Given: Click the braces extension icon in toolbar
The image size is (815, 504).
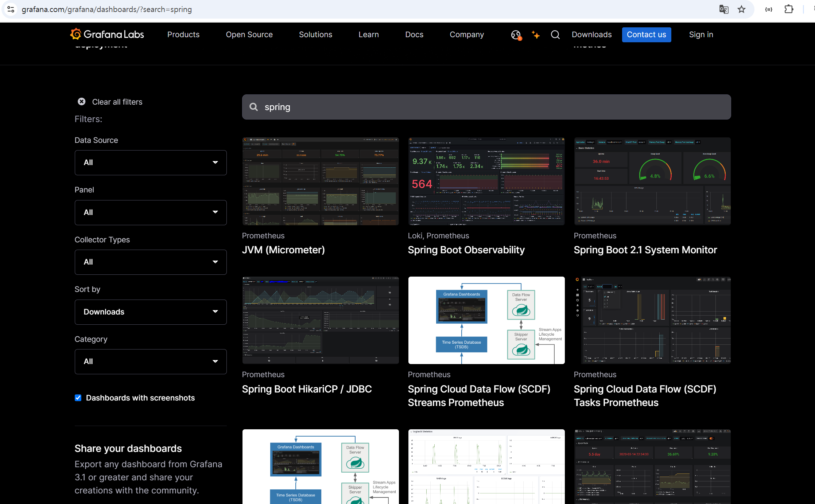Looking at the screenshot, I should point(768,9).
